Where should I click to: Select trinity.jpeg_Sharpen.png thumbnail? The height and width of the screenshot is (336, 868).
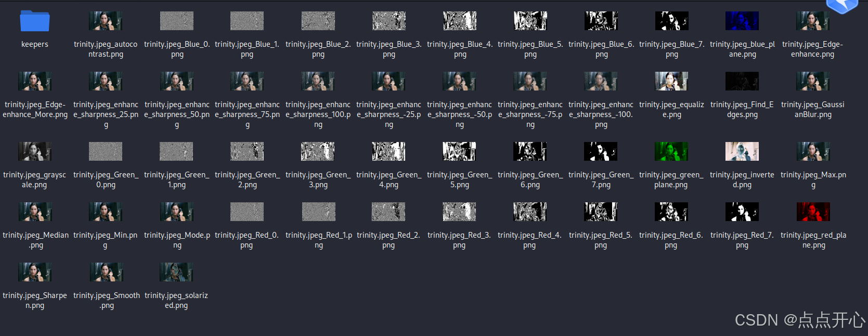click(x=35, y=272)
